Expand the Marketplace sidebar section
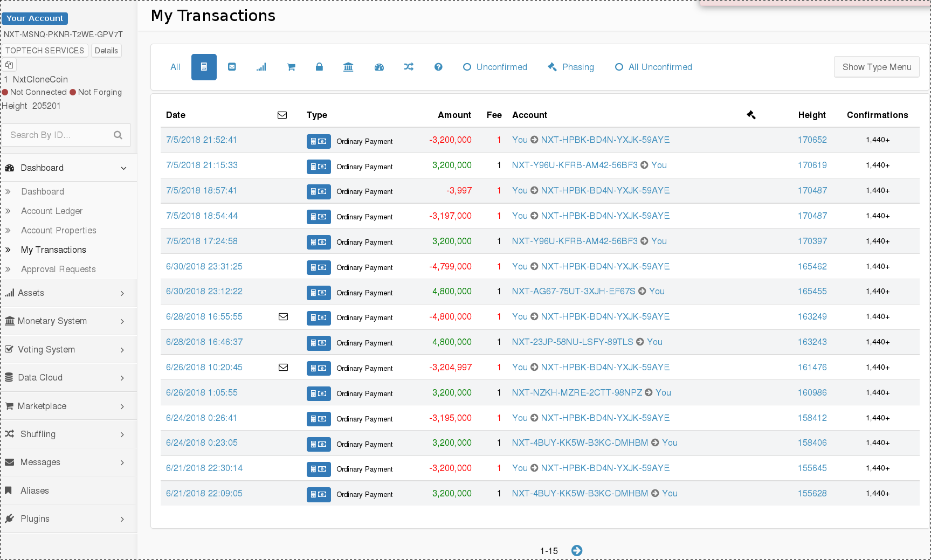931x560 pixels. click(x=68, y=406)
